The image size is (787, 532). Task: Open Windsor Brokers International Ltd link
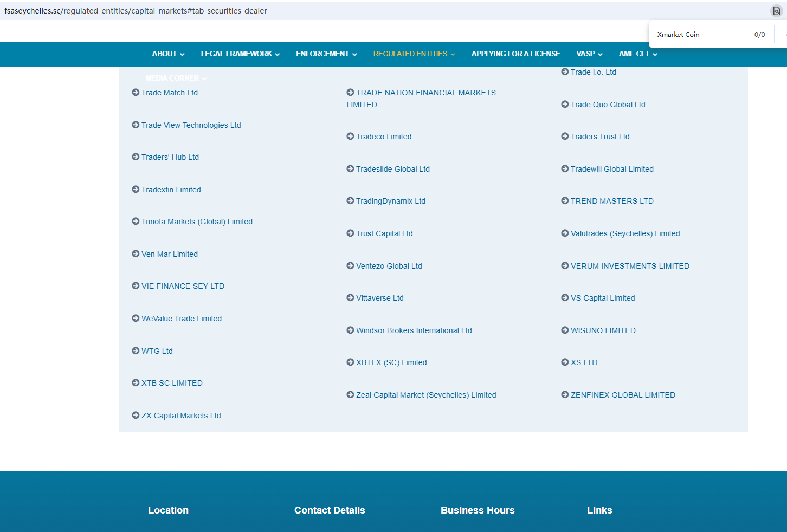[x=414, y=330]
